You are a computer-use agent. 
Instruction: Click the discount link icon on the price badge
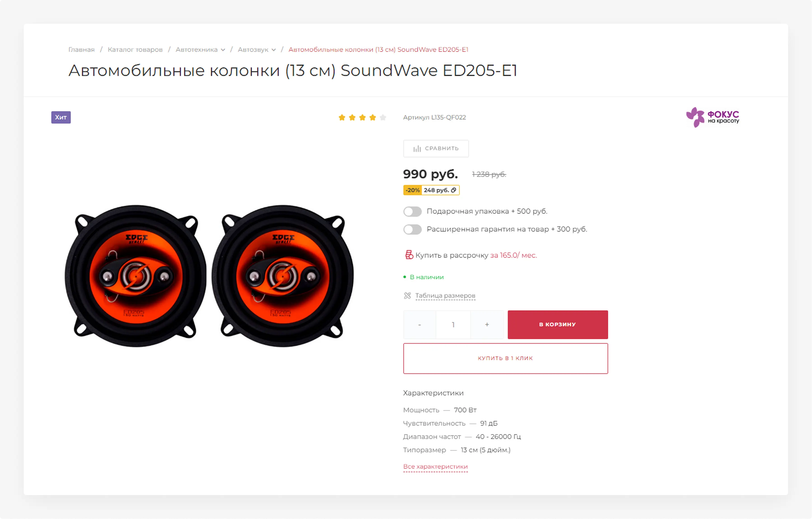[x=454, y=190]
